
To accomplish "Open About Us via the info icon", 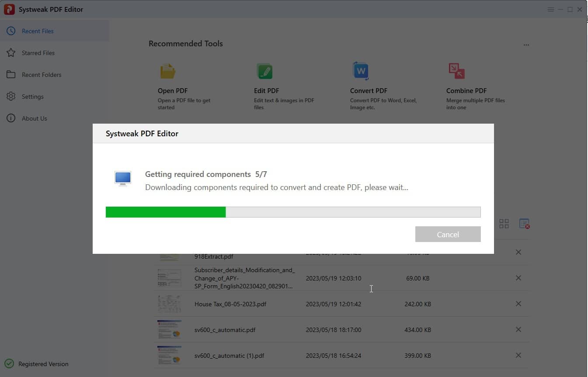I will 11,118.
